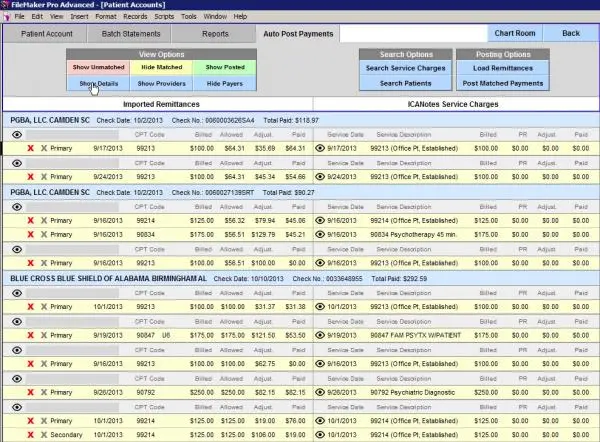Click gray X on Secondary 10/1/2013 99214 row
Screen dimensions: 600x442
click(44, 435)
